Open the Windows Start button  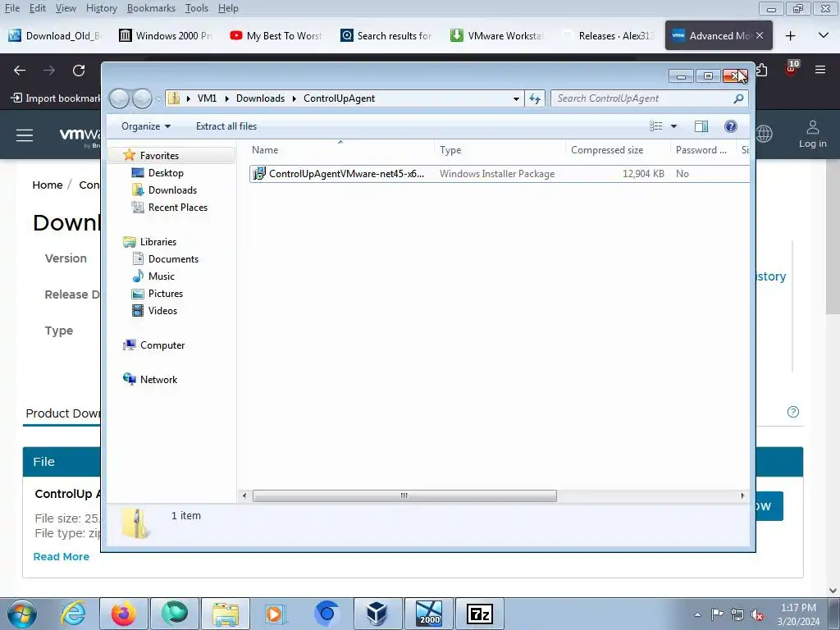22,614
